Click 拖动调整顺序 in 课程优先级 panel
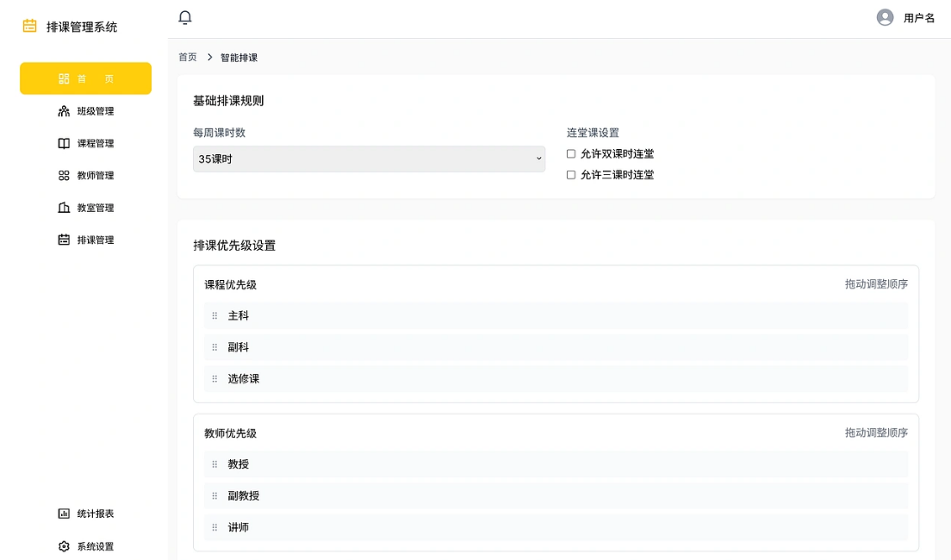The image size is (951, 560). pos(876,283)
